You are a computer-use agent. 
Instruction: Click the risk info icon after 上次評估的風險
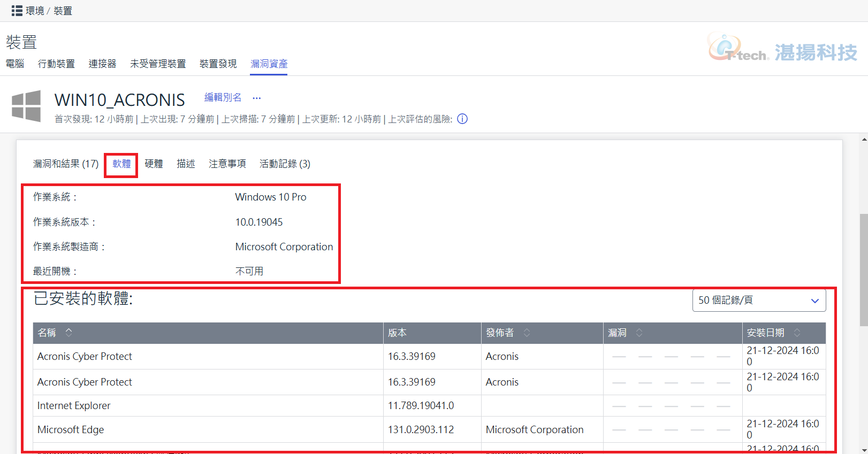[x=462, y=119]
